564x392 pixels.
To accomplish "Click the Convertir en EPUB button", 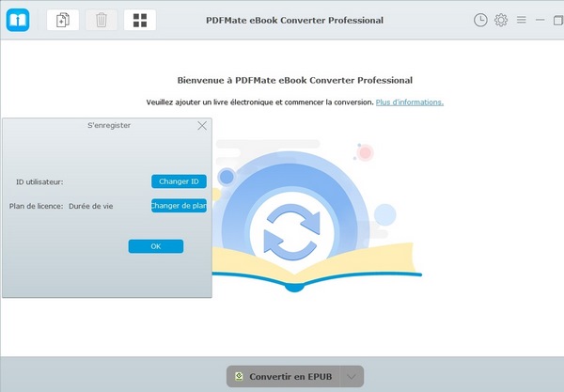I will tap(284, 377).
